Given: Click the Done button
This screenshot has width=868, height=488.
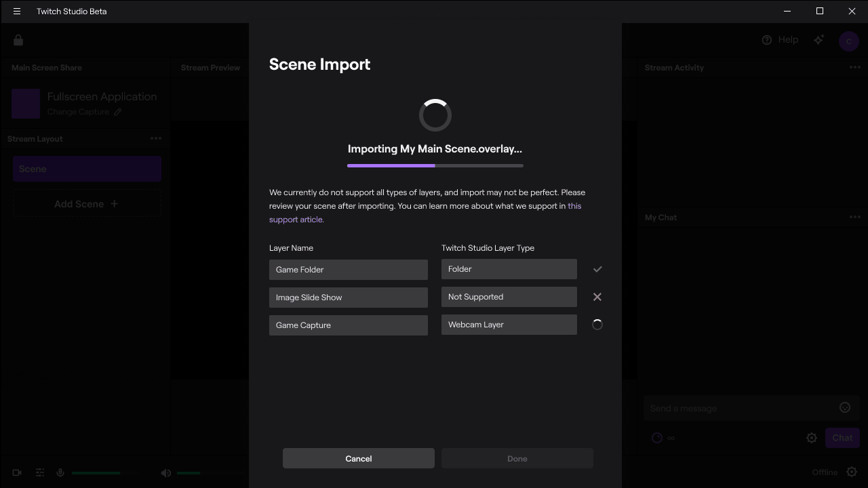Looking at the screenshot, I should coord(517,459).
